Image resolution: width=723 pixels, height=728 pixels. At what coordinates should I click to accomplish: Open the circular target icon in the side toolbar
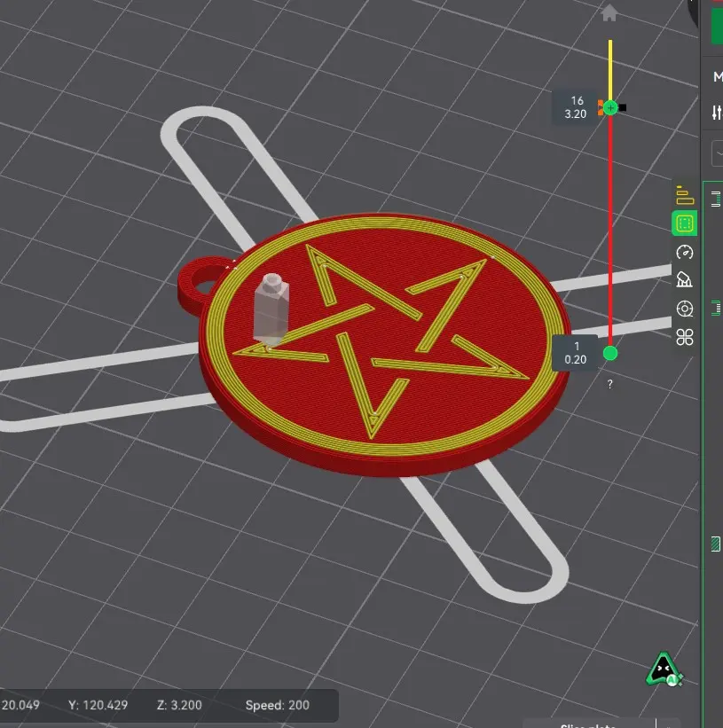pyautogui.click(x=685, y=309)
